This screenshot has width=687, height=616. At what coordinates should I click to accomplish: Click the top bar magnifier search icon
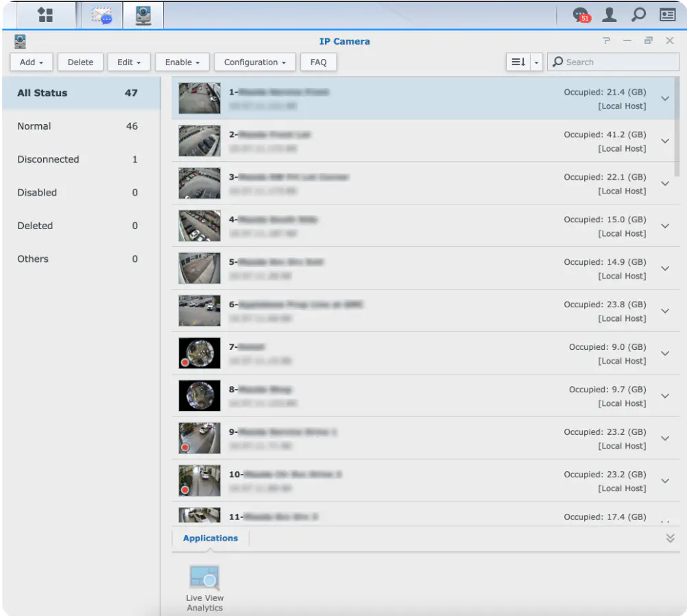pyautogui.click(x=638, y=14)
